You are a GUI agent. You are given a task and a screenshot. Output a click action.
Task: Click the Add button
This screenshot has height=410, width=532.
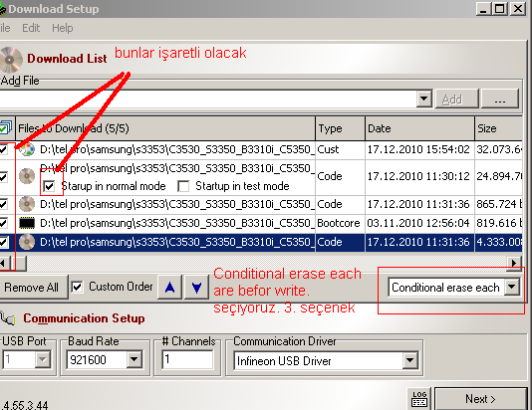click(x=456, y=99)
